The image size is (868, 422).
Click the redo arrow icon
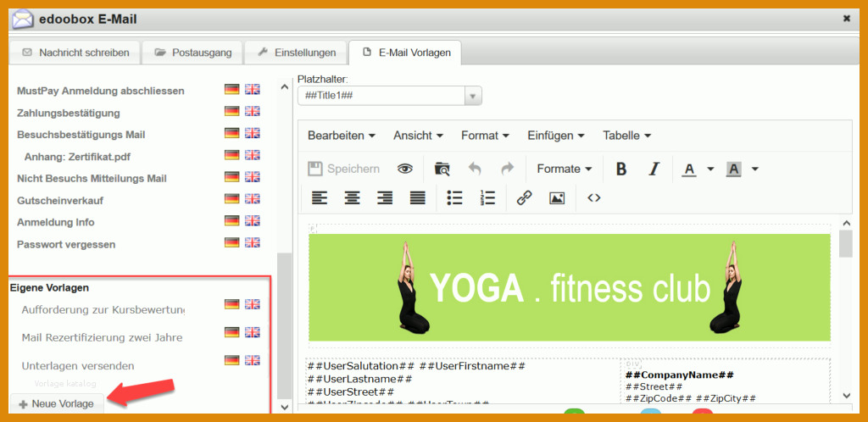[507, 169]
